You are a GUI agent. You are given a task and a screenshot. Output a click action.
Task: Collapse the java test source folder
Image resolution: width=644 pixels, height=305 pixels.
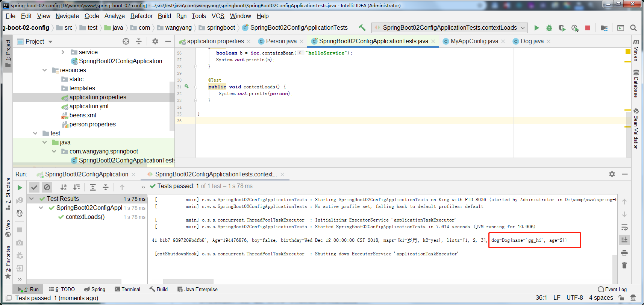click(45, 143)
